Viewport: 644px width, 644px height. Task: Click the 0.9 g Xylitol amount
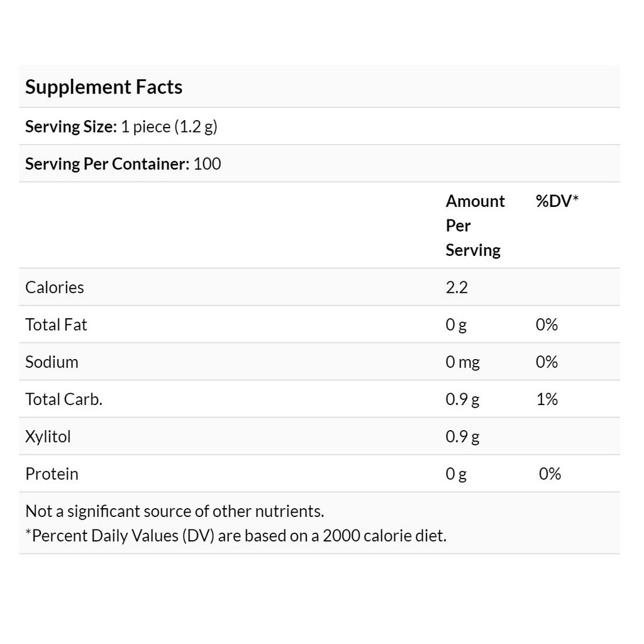(x=462, y=436)
